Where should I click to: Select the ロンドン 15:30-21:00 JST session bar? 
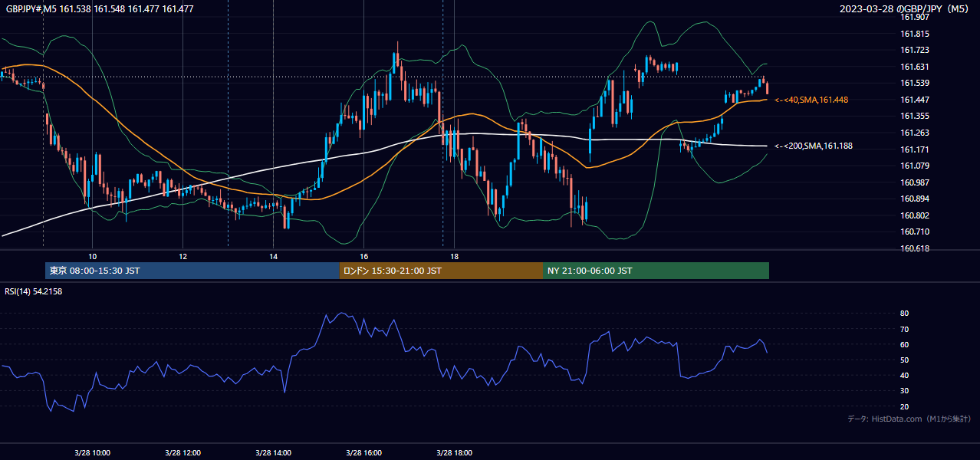441,271
